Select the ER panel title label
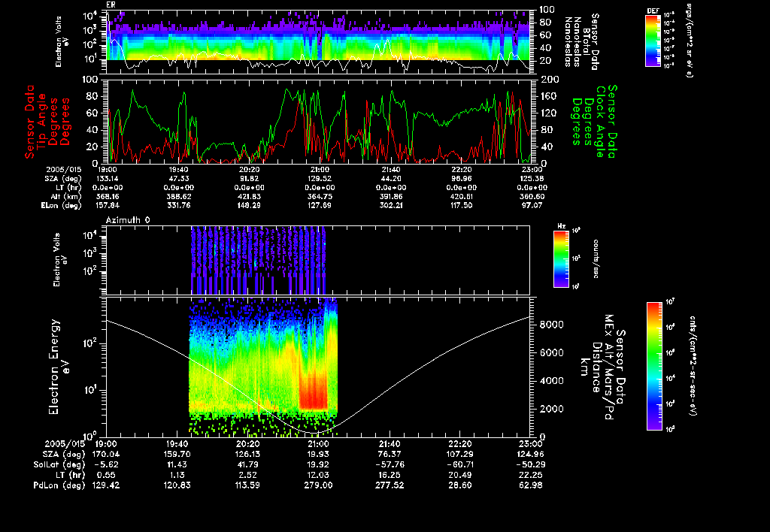 click(111, 5)
